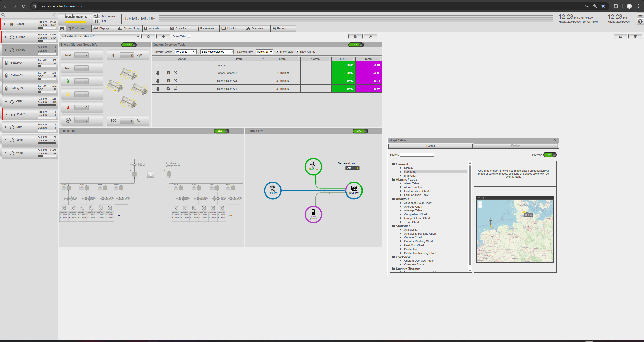Click the wrench configuration button
Image resolution: width=644 pixels, height=342 pixels.
tap(370, 37)
